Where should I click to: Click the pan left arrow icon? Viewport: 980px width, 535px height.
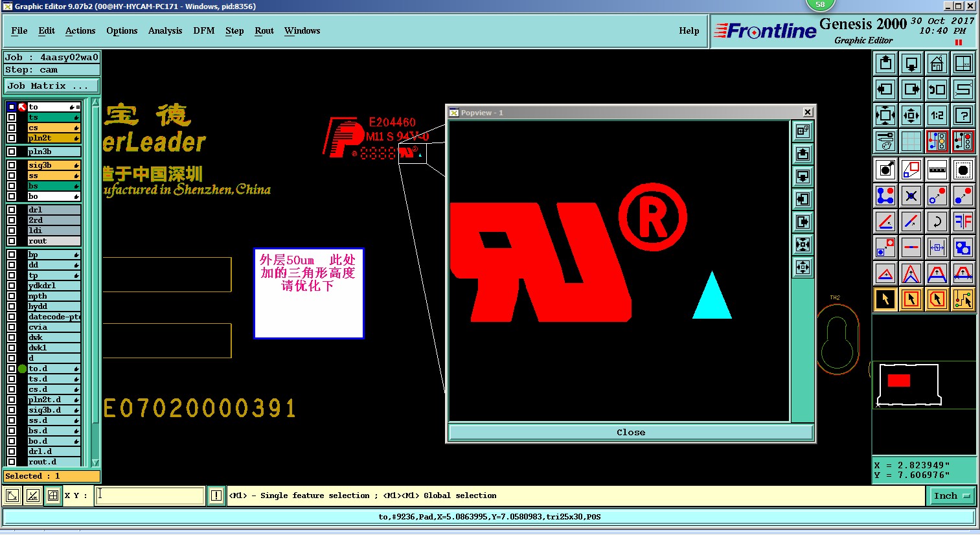[885, 89]
